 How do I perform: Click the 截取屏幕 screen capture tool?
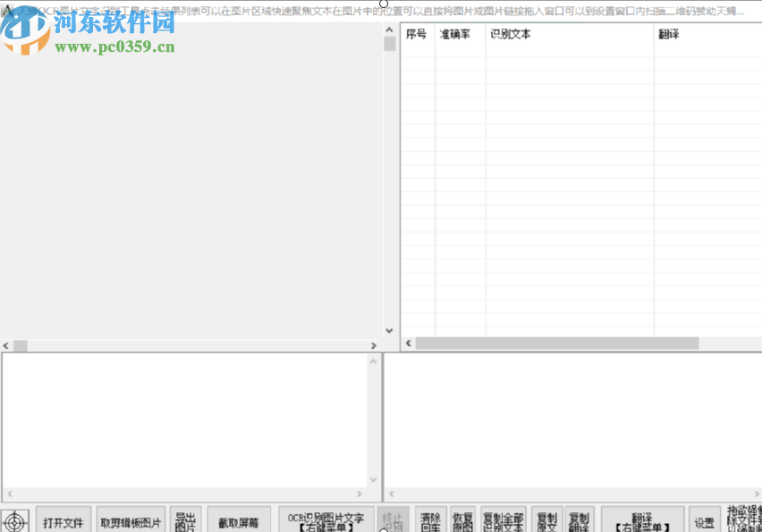239,520
